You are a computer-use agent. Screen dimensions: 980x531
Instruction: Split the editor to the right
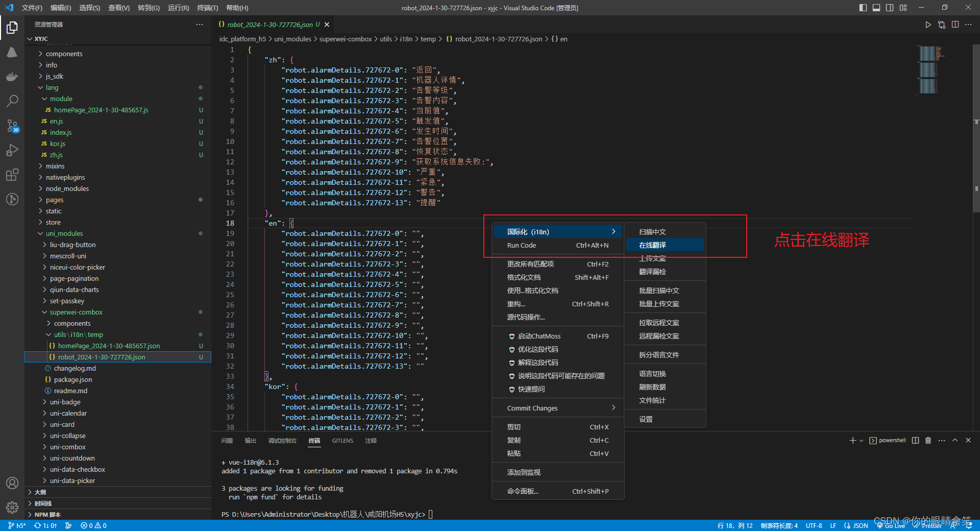[x=955, y=25]
